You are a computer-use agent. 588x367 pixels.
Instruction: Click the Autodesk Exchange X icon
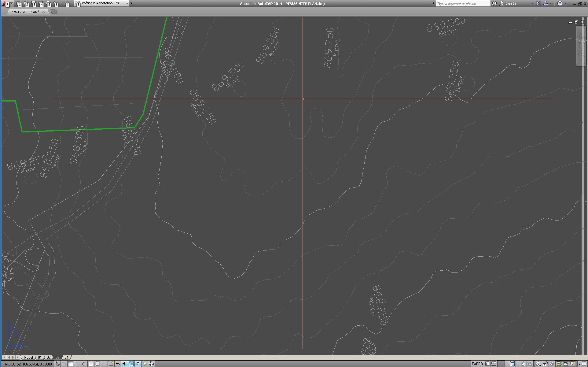click(538, 3)
